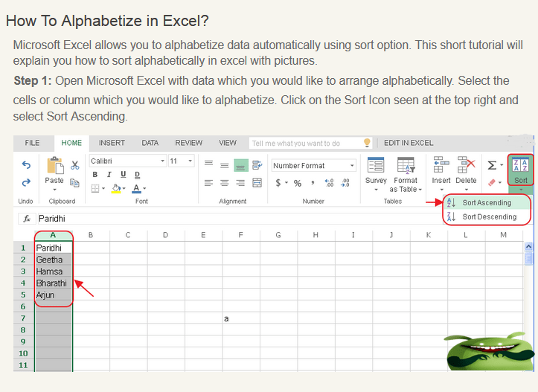Open the font size dropdown
538x392 pixels.
pyautogui.click(x=181, y=161)
